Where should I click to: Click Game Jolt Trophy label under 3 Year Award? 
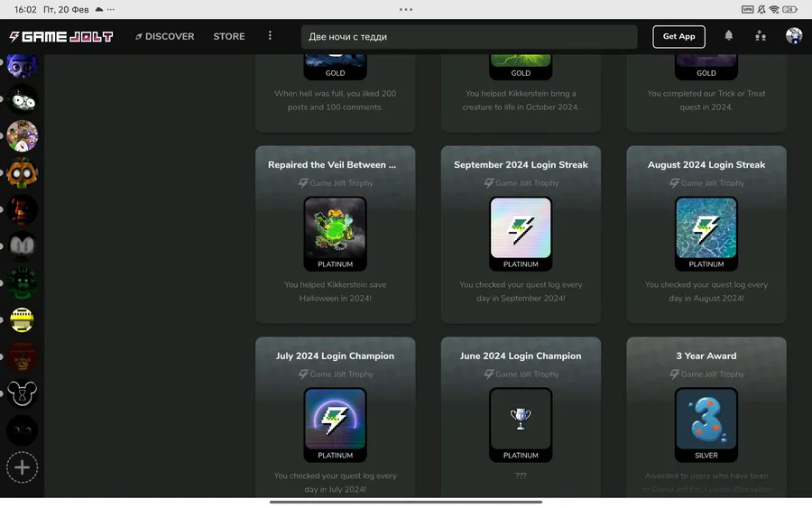[x=706, y=374]
